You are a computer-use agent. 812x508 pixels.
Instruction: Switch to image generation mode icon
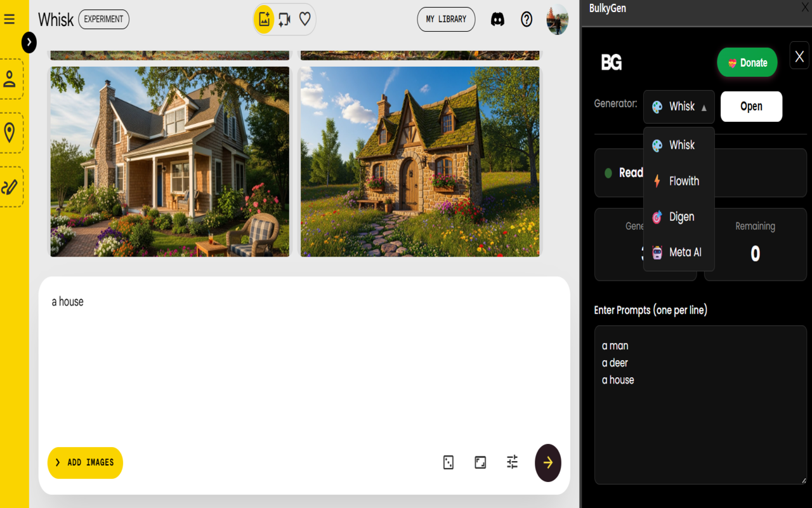click(264, 19)
